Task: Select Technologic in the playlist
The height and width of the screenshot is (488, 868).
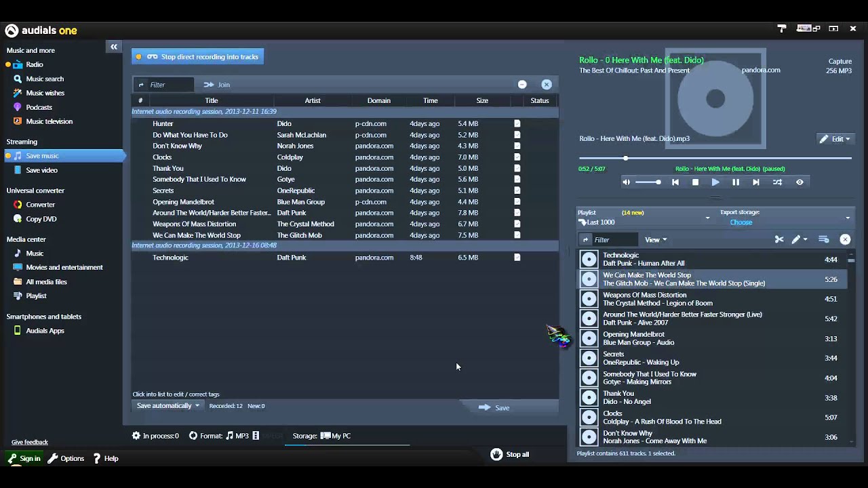Action: tap(711, 260)
